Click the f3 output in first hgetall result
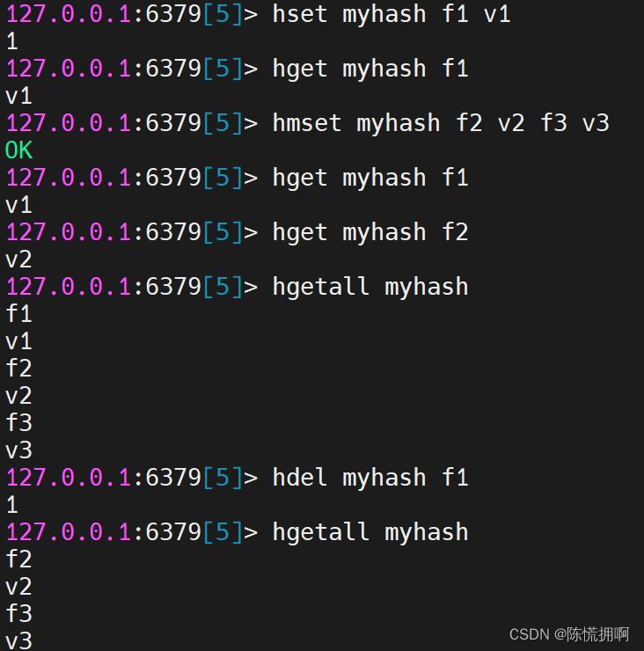This screenshot has height=651, width=644. point(18,423)
